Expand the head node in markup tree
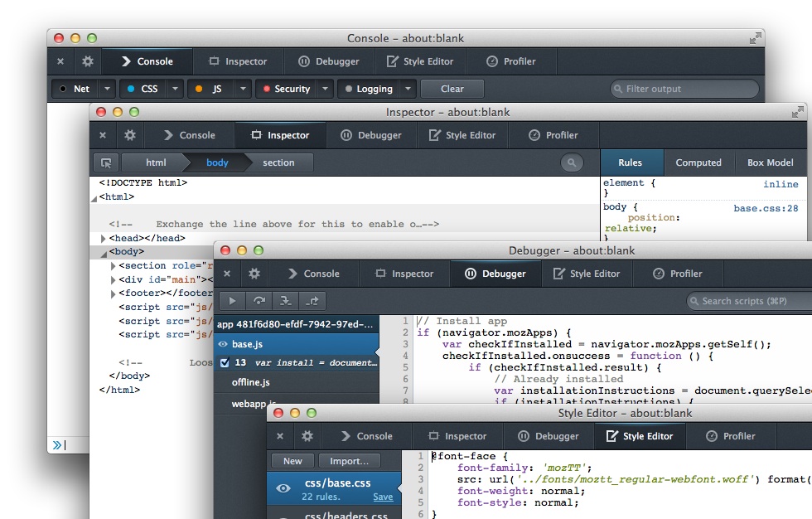 coord(103,238)
